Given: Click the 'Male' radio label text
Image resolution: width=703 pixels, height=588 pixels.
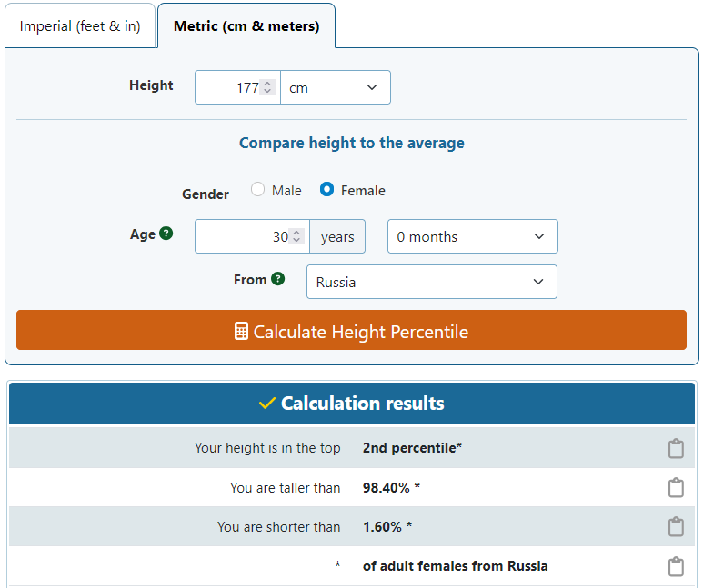Looking at the screenshot, I should click(286, 191).
